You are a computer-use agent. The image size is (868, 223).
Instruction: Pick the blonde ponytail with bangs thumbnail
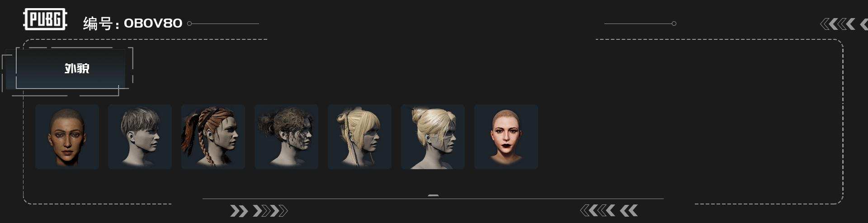[x=359, y=137]
